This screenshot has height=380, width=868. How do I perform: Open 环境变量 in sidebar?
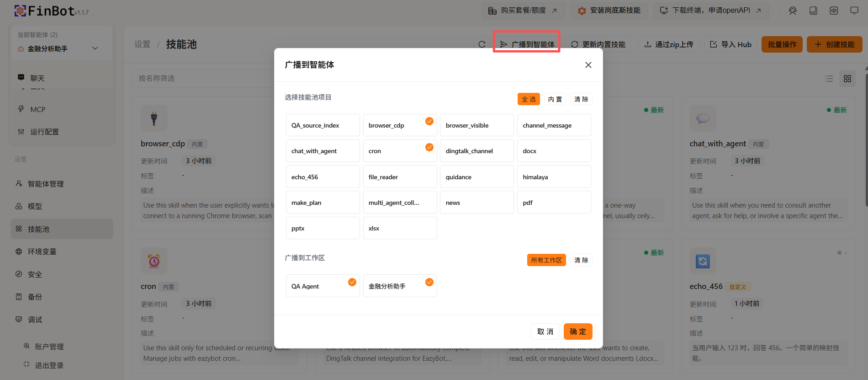[62, 252]
